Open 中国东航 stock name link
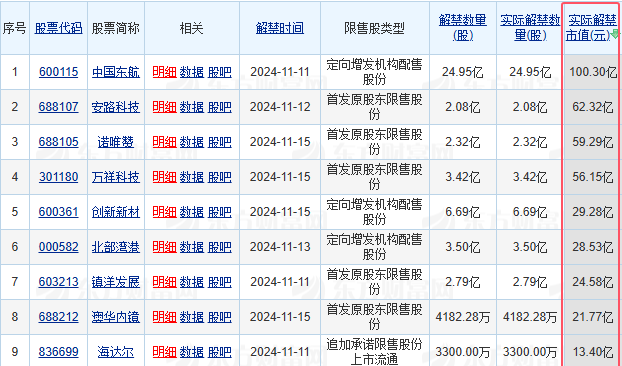Image resolution: width=622 pixels, height=366 pixels. coord(116,72)
